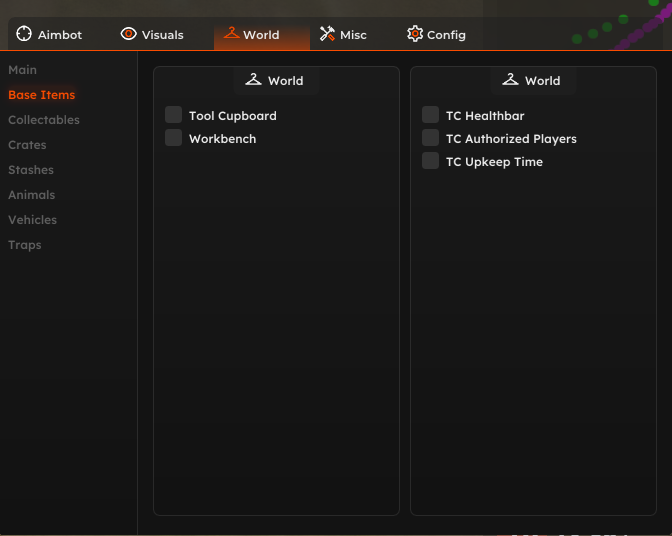Open the Traps sidebar section
The image size is (672, 536).
click(25, 245)
